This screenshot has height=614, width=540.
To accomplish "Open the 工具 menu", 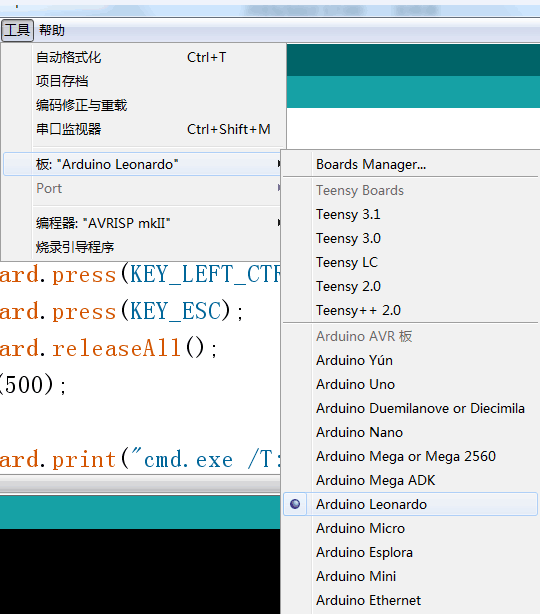I will pyautogui.click(x=17, y=30).
